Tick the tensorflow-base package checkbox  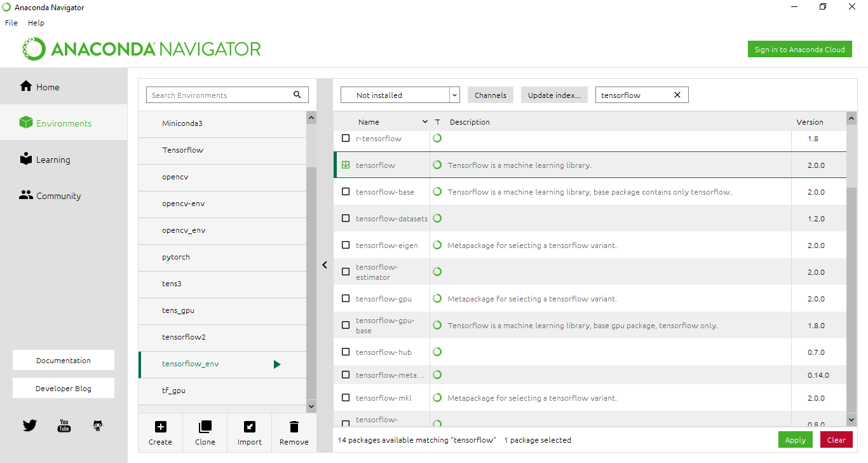click(346, 191)
